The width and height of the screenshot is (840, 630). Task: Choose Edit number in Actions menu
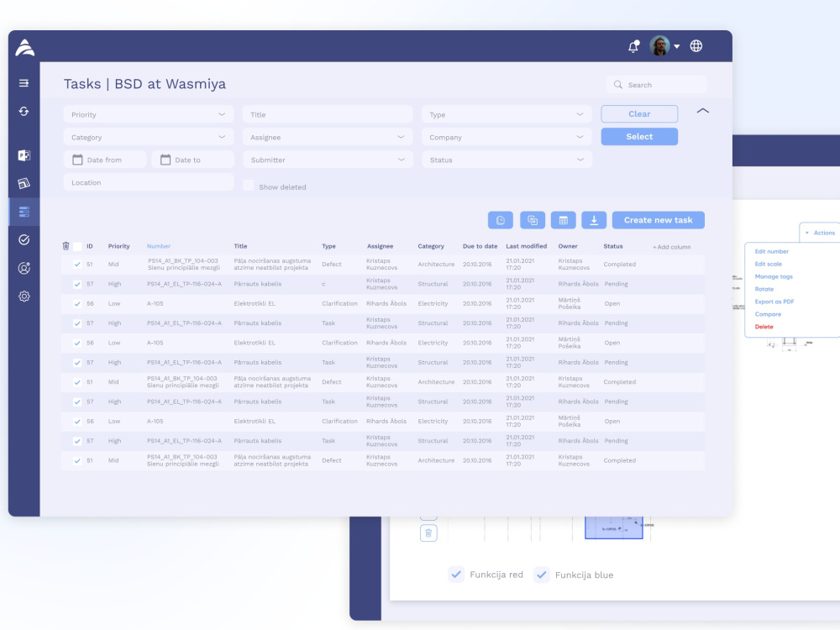pyautogui.click(x=771, y=251)
